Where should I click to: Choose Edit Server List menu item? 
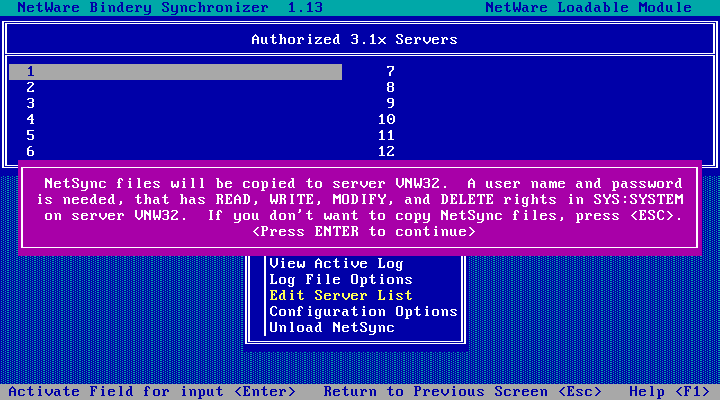pyautogui.click(x=341, y=295)
